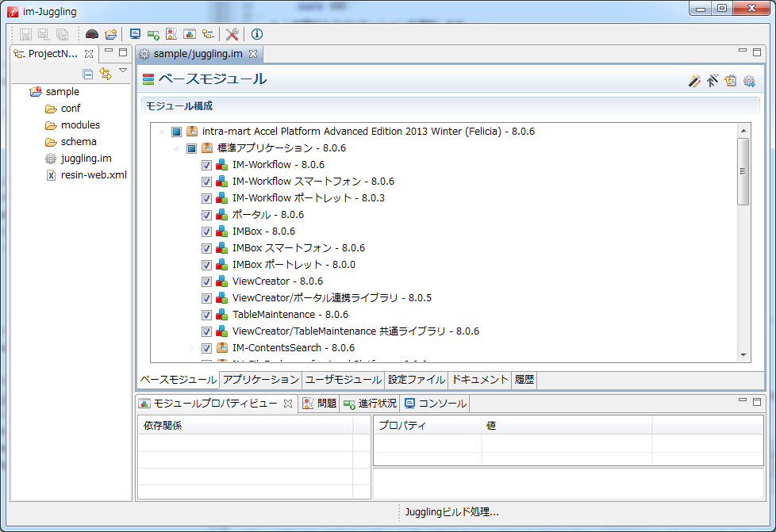The height and width of the screenshot is (532, 776).
Task: Switch to the アプリケーション tab
Action: coord(261,380)
